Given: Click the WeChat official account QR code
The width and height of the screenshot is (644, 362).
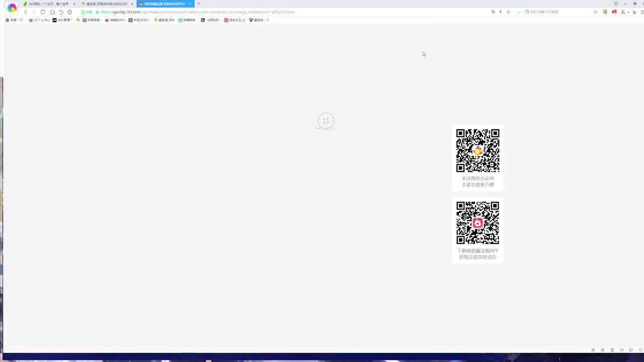Looking at the screenshot, I should 477,150.
